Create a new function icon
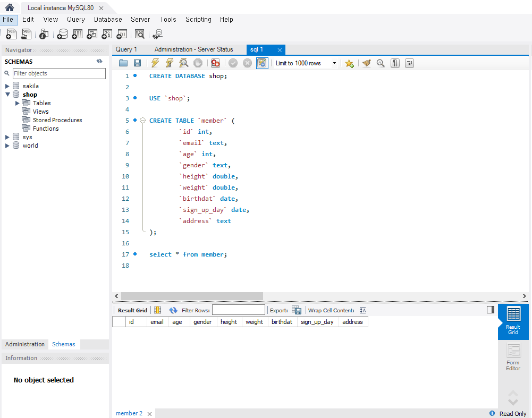This screenshot has width=532, height=418. 122,34
